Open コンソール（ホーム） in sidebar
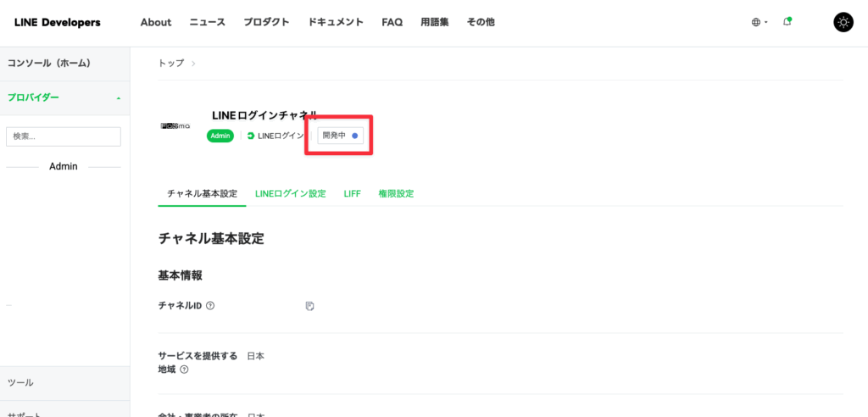The image size is (868, 417). [49, 64]
